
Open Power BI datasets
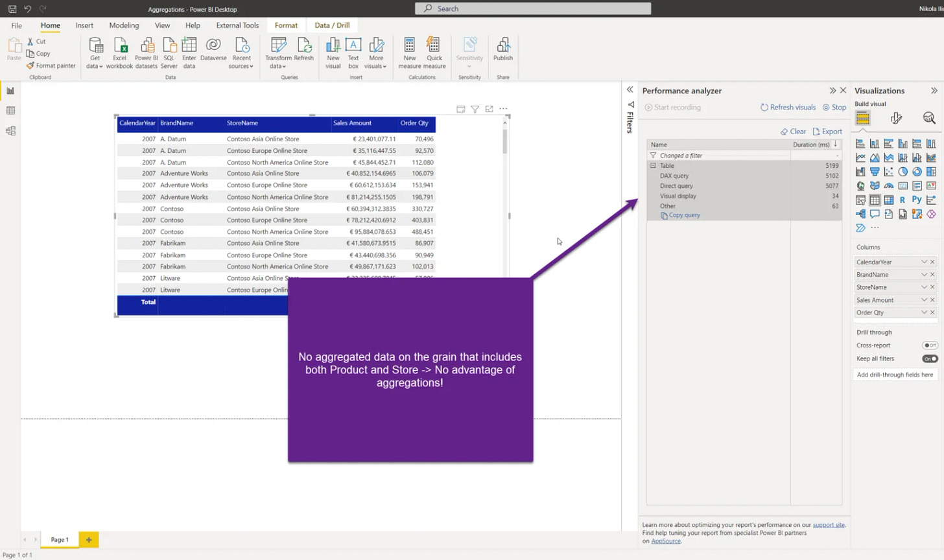(147, 53)
